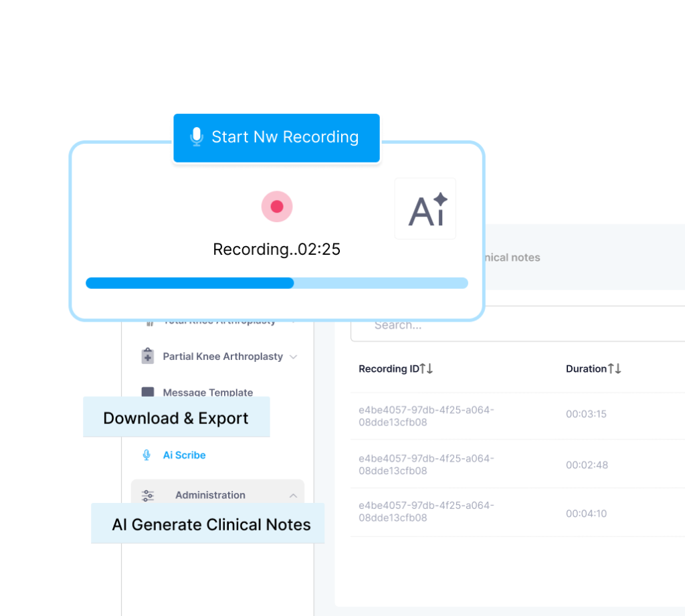
Task: Open the AI sparkle icon tile
Action: point(425,209)
